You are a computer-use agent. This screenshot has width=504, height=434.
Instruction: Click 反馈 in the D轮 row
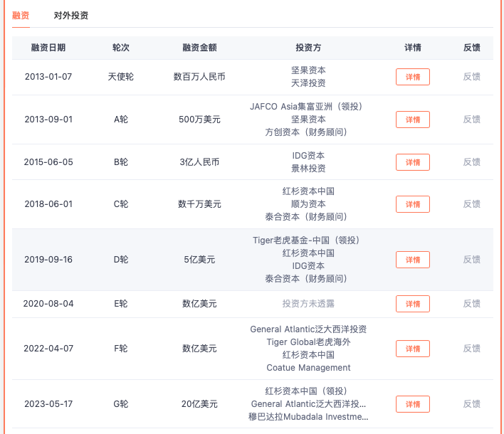(471, 260)
